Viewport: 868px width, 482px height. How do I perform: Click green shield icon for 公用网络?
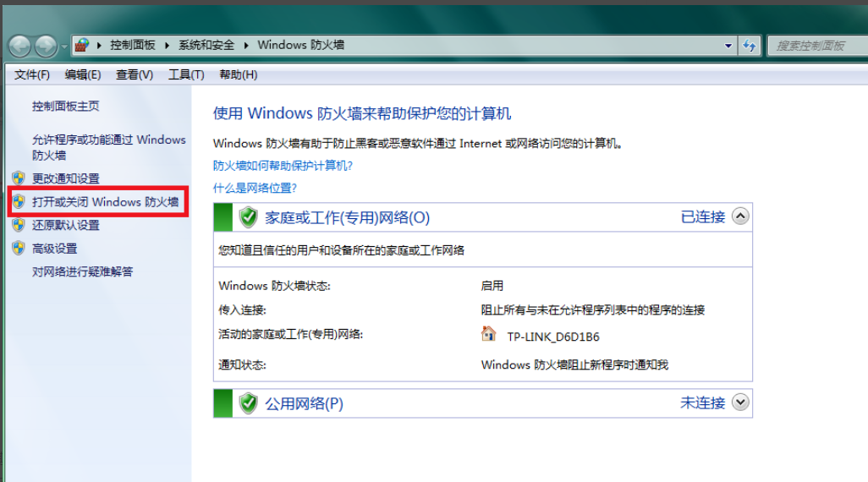coord(248,403)
